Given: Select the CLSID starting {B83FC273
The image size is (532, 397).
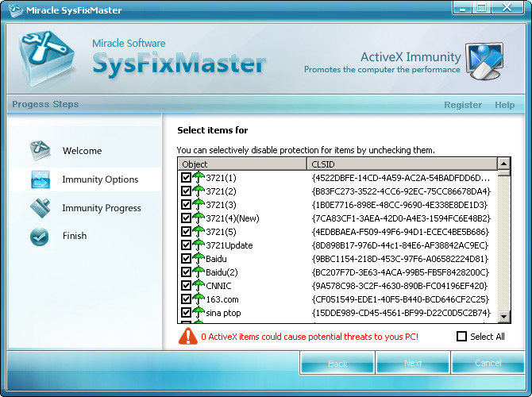Looking at the screenshot, I should tap(401, 191).
